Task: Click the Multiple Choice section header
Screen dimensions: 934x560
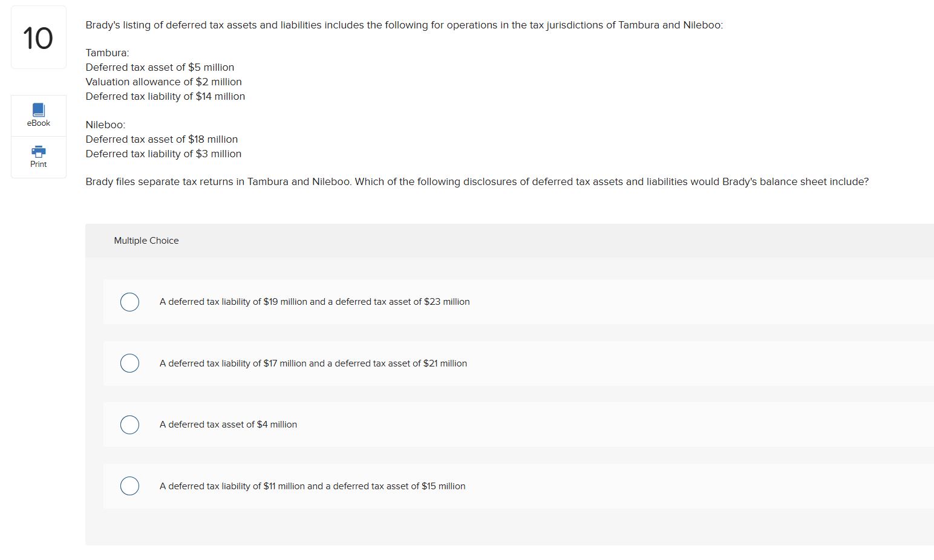Action: pos(146,240)
